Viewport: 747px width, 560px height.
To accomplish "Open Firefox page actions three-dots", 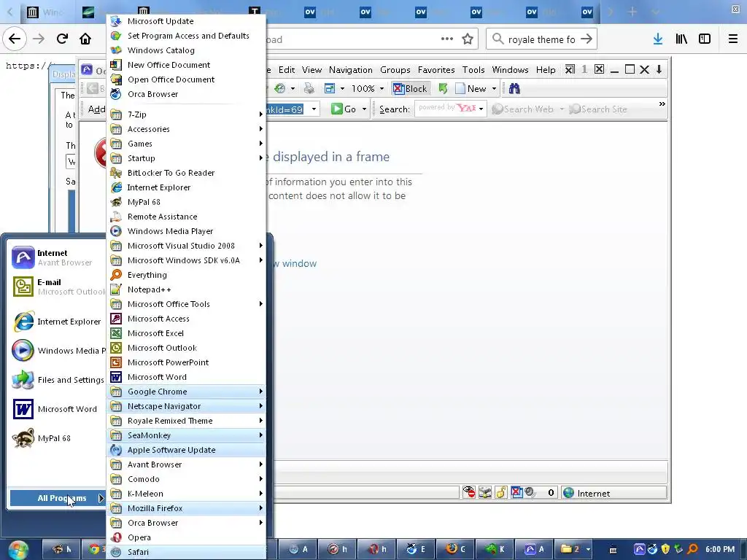I will point(447,39).
